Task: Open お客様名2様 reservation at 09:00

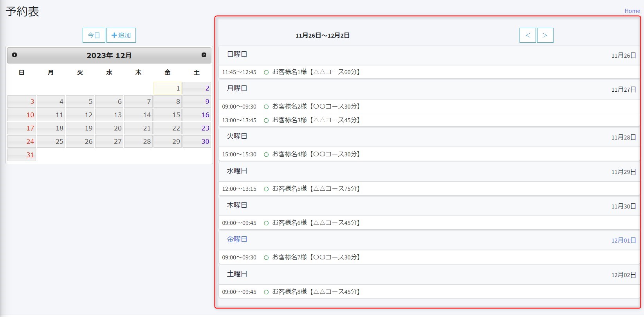Action: click(316, 107)
